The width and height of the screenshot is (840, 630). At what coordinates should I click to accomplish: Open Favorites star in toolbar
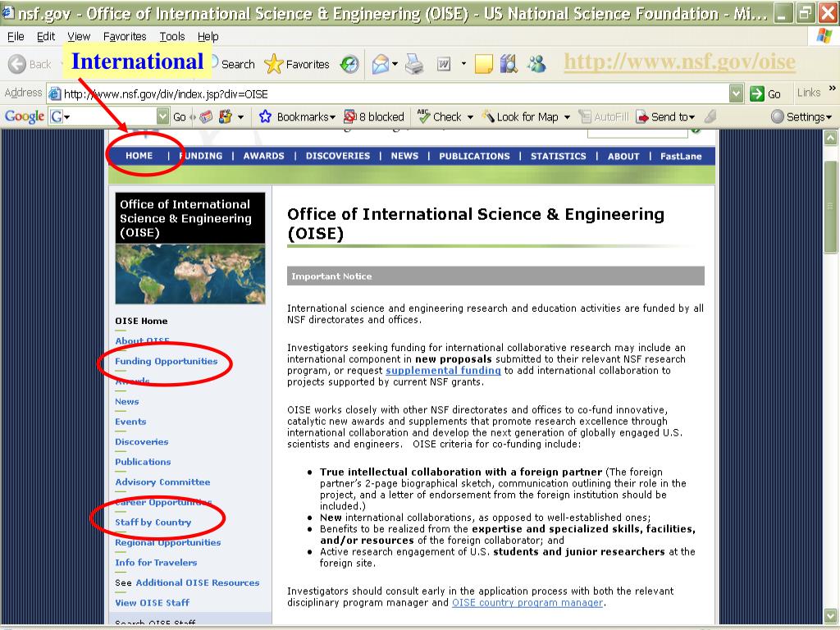click(296, 64)
